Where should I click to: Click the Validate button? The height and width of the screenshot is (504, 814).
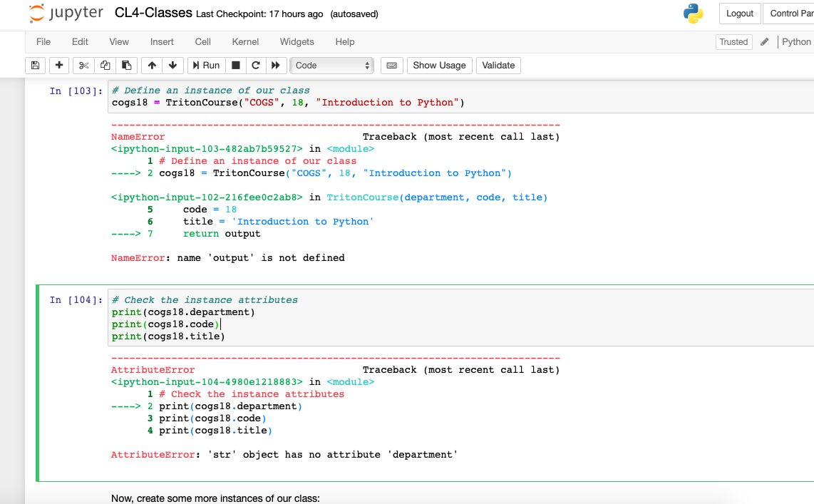pyautogui.click(x=498, y=65)
